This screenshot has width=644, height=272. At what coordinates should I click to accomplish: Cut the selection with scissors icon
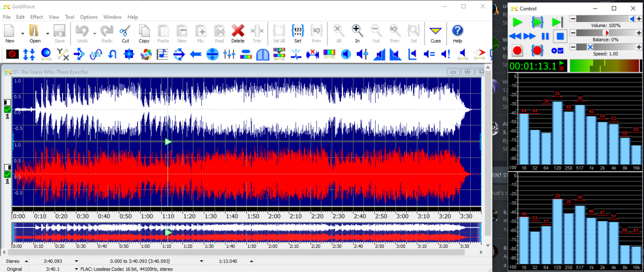[x=125, y=33]
